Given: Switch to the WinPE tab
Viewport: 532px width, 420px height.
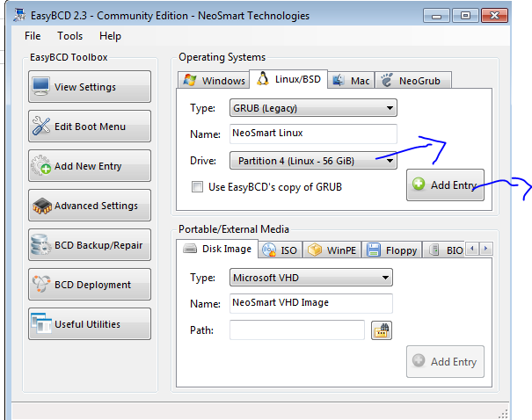Looking at the screenshot, I should 332,250.
